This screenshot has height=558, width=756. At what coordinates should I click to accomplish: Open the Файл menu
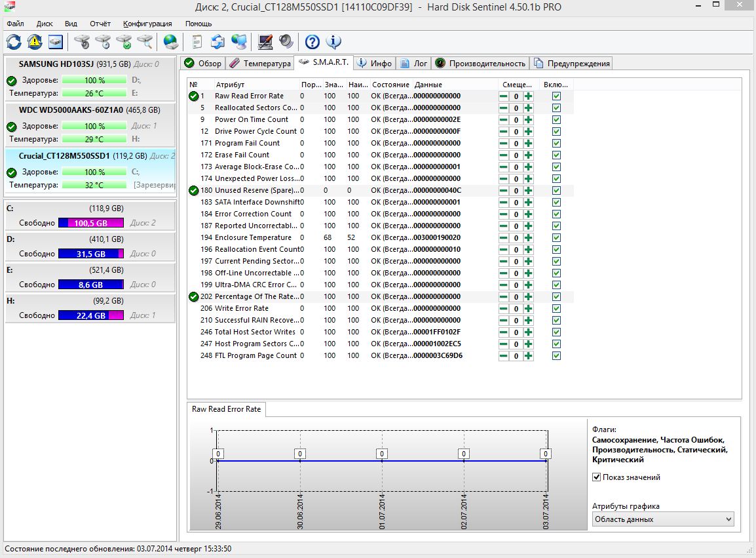[16, 23]
